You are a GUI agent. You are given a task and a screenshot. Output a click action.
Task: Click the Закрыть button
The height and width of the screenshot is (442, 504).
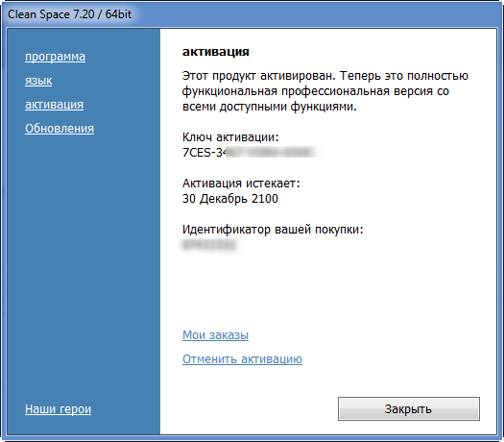pos(409,409)
